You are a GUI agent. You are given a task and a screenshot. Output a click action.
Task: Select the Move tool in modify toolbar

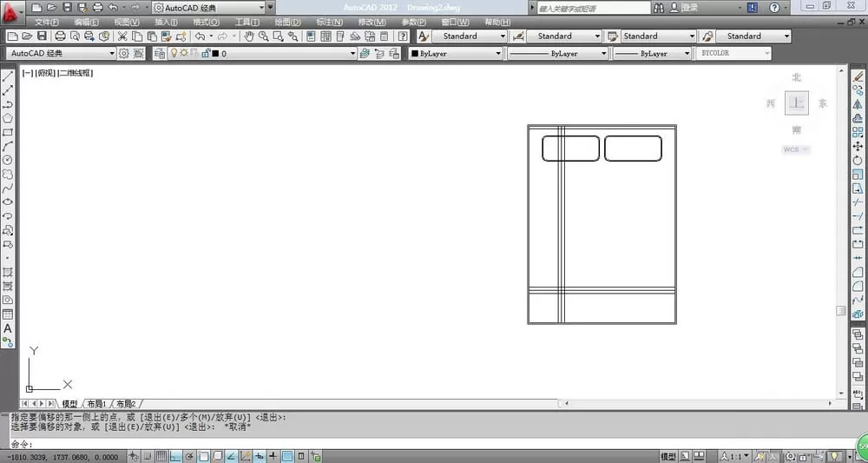(x=858, y=146)
